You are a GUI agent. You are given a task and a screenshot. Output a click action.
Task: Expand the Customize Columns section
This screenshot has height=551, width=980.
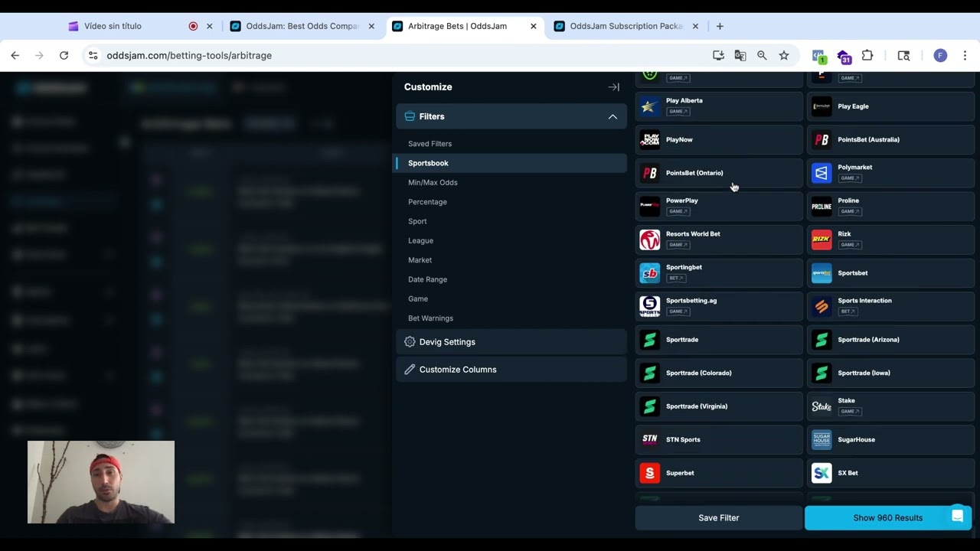tap(511, 370)
